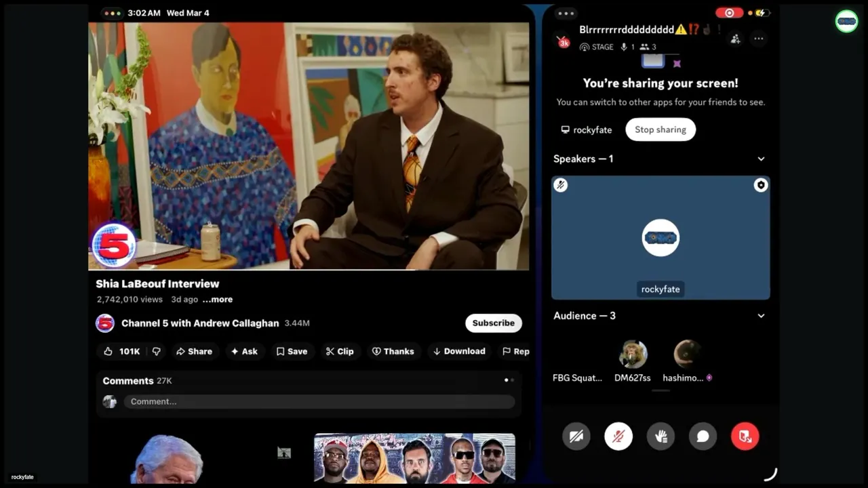The height and width of the screenshot is (488, 868).
Task: Click the stage title Blrrrrrrrddddddddd
Action: pyautogui.click(x=627, y=29)
